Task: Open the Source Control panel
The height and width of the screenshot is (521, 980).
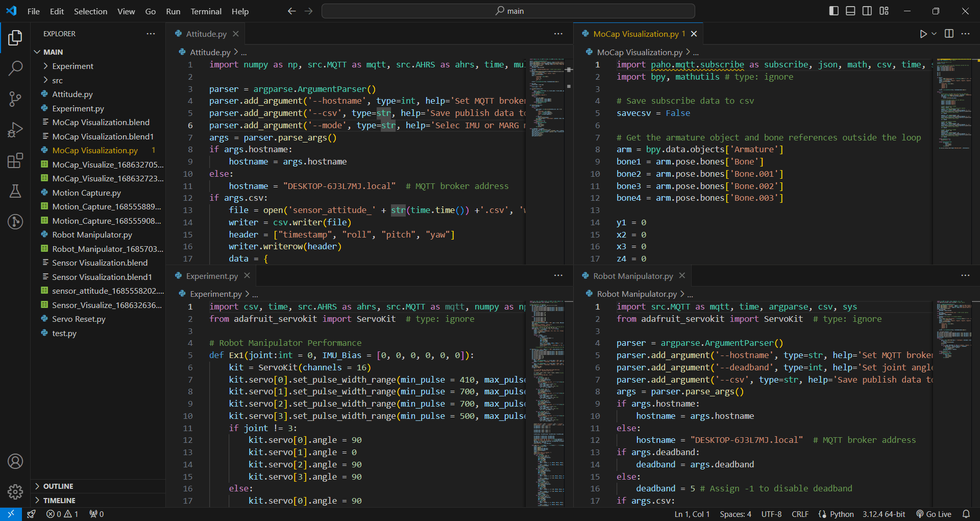Action: (15, 99)
